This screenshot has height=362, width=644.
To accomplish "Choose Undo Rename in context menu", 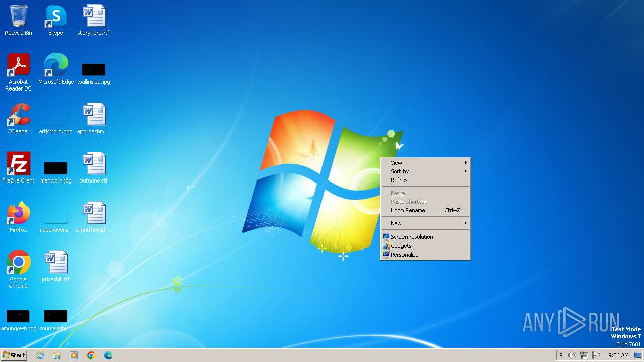I will [x=425, y=210].
